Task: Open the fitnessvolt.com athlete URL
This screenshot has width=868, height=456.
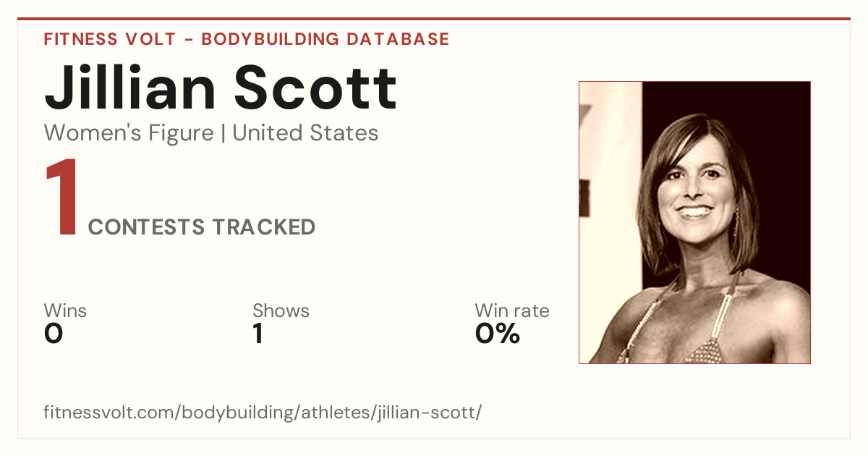Action: pos(263,413)
